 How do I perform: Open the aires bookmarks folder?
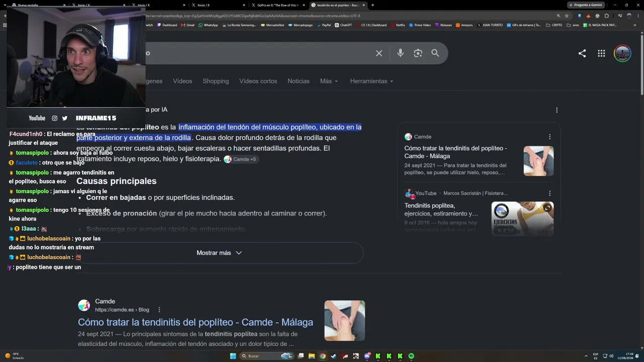pos(573,25)
